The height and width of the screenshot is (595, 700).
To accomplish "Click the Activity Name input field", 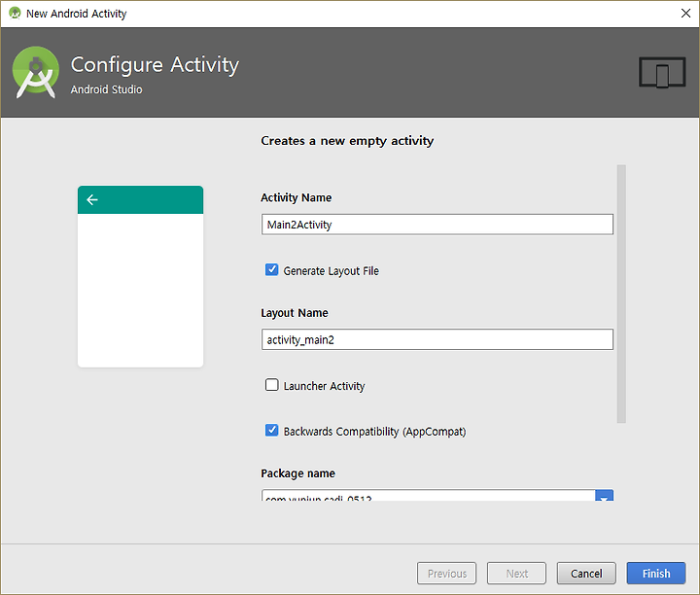I will pyautogui.click(x=437, y=224).
